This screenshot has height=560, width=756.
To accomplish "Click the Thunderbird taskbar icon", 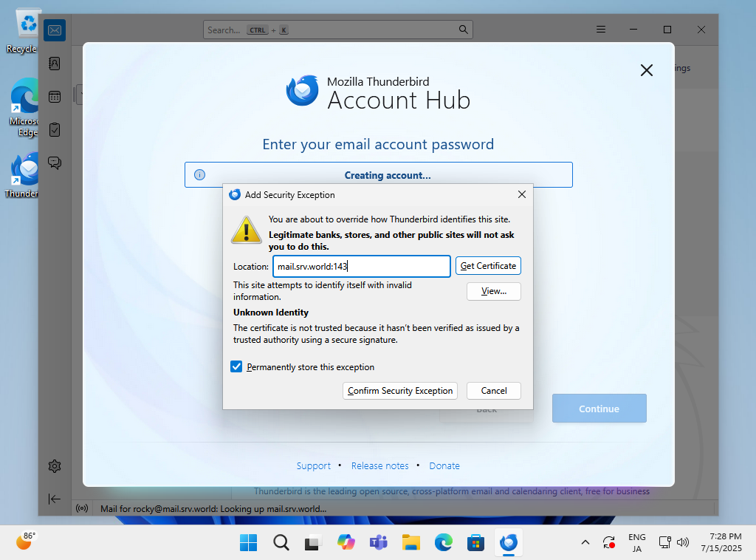I will [509, 542].
